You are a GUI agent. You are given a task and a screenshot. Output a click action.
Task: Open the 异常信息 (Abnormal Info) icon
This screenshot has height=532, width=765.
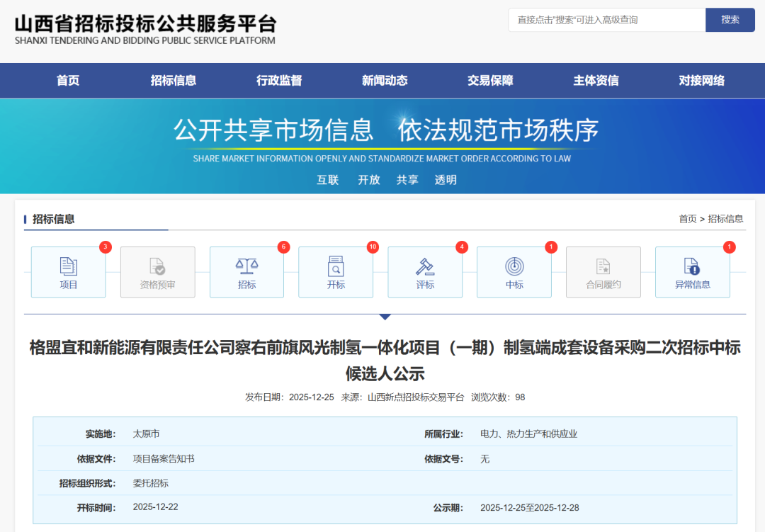click(x=693, y=272)
